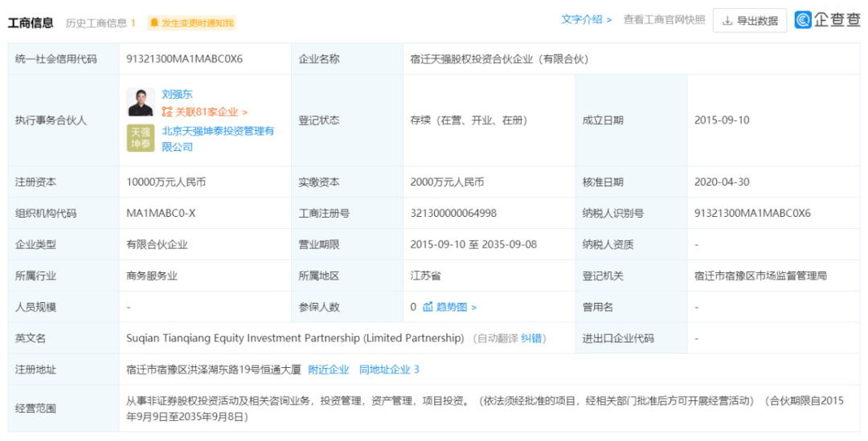Open 北京天强坤泰投资管理有限公司 link
This screenshot has height=441, width=868.
(x=217, y=131)
